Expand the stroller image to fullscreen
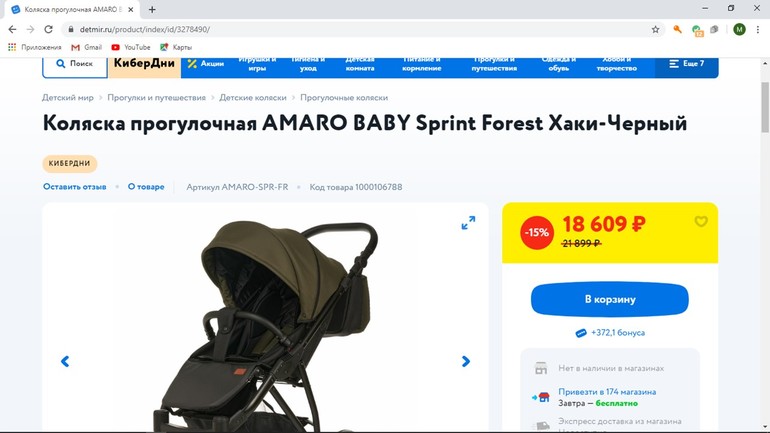 [x=468, y=223]
